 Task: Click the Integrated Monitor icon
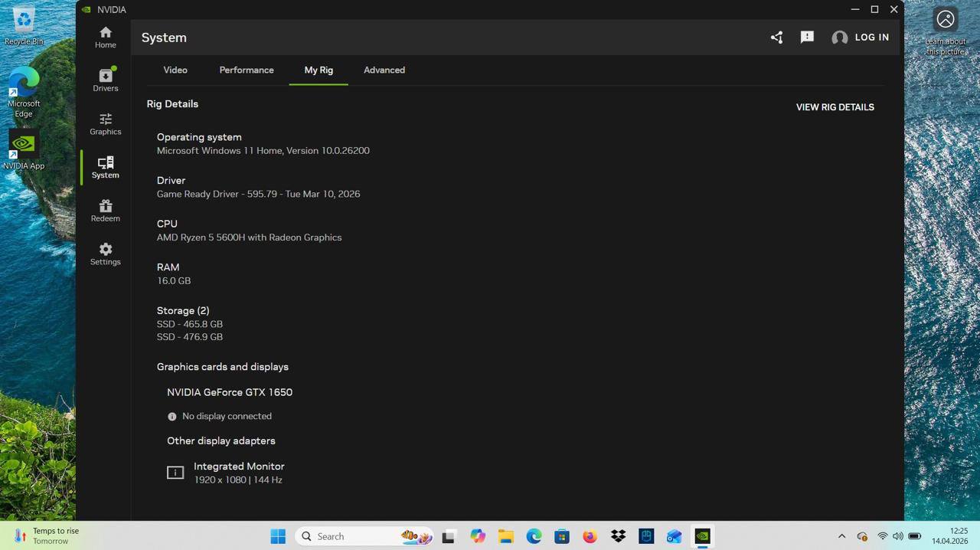(x=175, y=473)
